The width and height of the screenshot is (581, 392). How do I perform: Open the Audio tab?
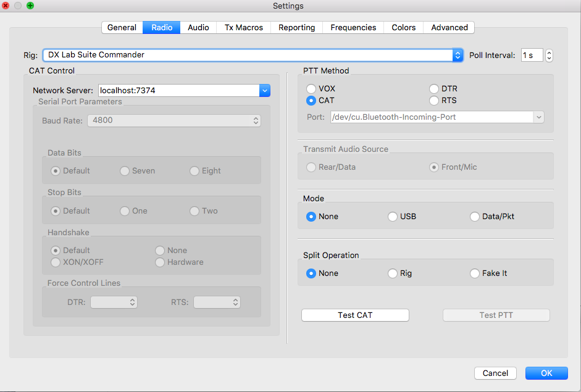pyautogui.click(x=198, y=27)
